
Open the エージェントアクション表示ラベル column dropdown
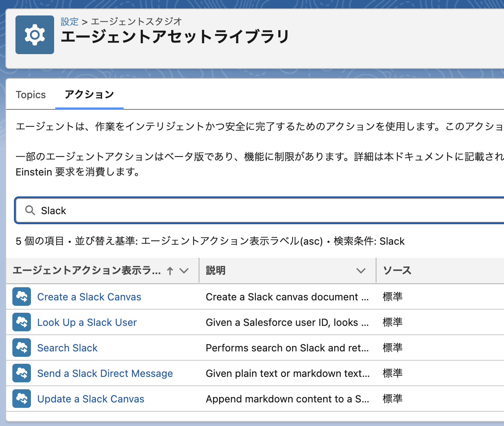pyautogui.click(x=184, y=271)
